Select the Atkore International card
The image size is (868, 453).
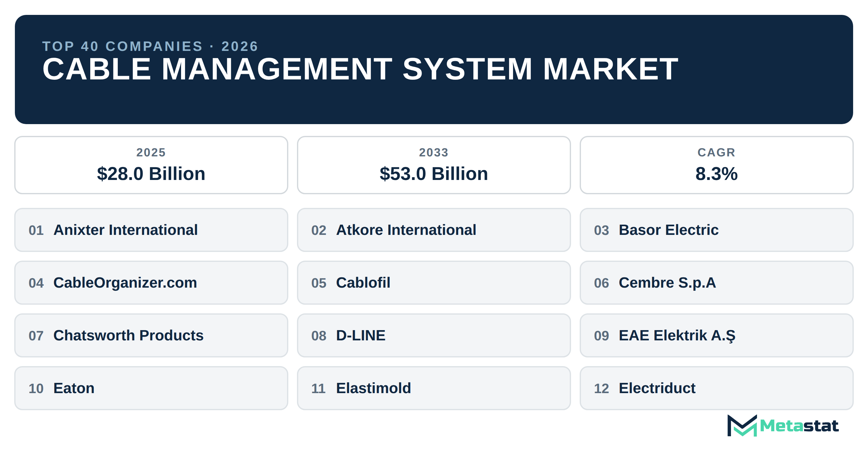coord(434,230)
